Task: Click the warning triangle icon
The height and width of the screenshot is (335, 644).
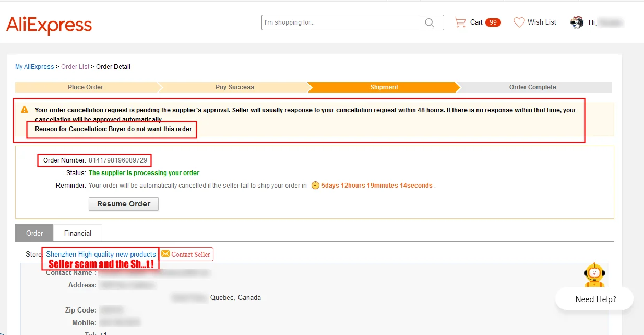Action: pyautogui.click(x=25, y=110)
